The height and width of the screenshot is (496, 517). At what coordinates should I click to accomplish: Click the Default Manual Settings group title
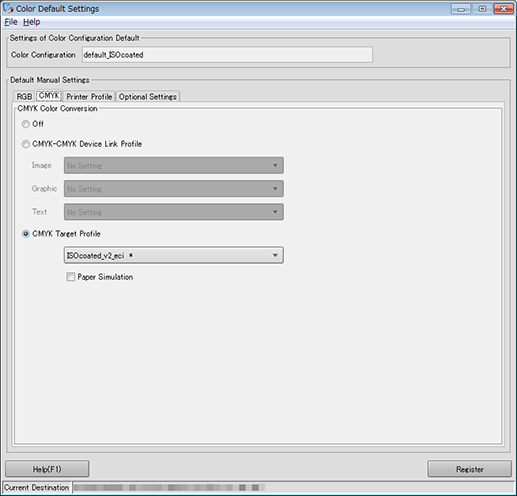50,80
